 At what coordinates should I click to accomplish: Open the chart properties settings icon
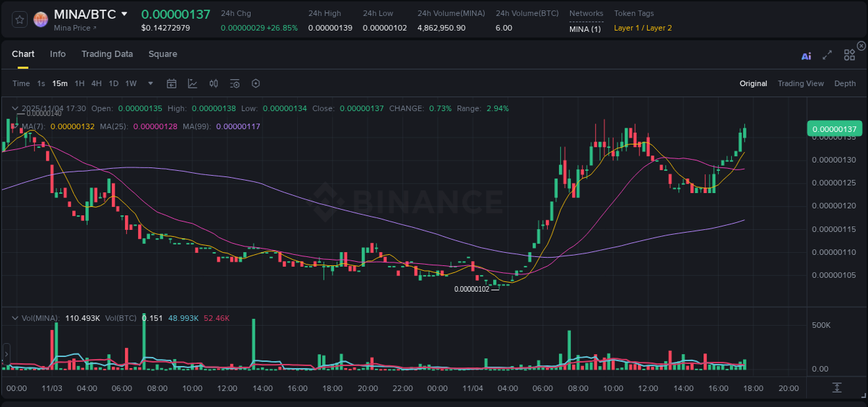coord(235,83)
